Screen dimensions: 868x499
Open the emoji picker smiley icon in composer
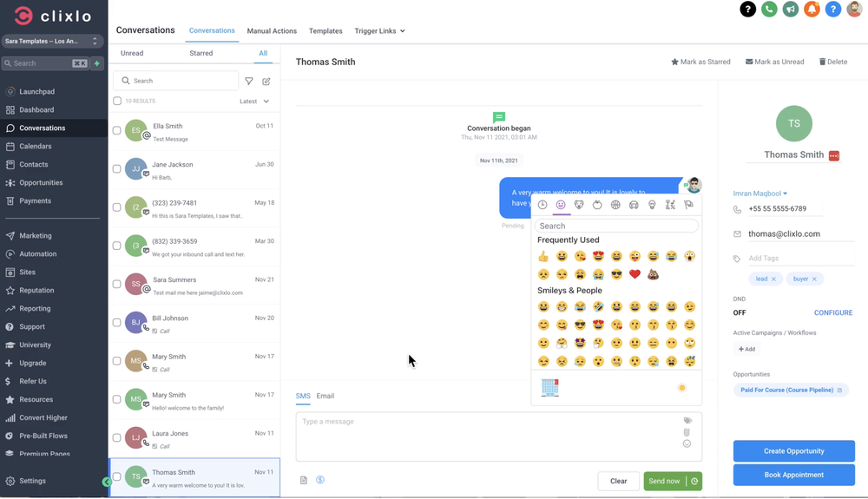[687, 443]
